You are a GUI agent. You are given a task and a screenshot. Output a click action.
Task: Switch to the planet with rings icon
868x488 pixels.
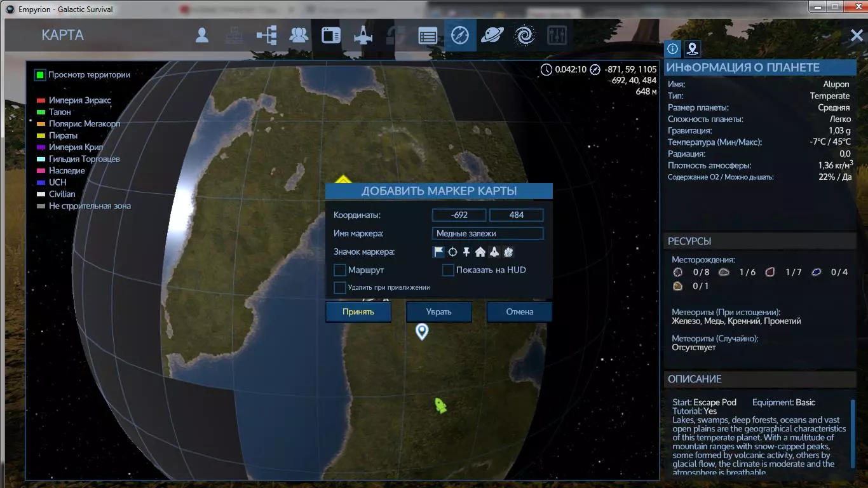pos(492,36)
